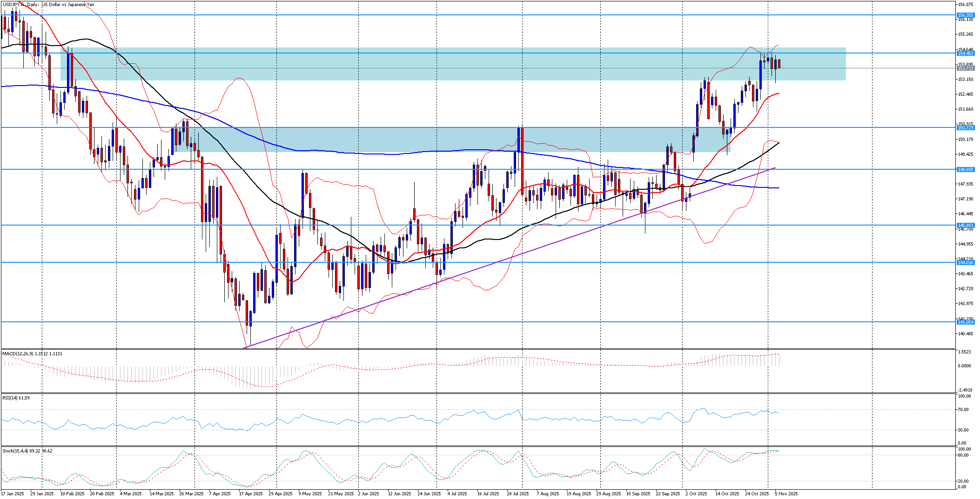This screenshot has width=980, height=499.
Task: Click the 140.485 price scale value
Action: tap(966, 334)
